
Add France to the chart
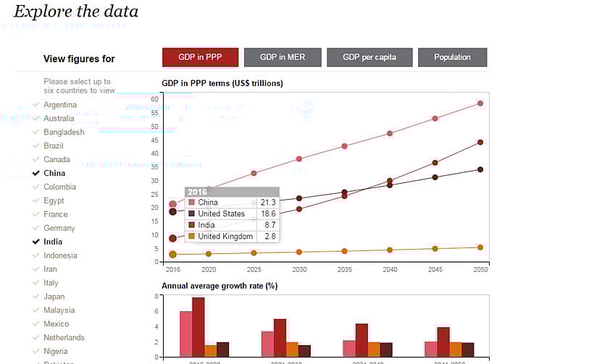coord(55,214)
